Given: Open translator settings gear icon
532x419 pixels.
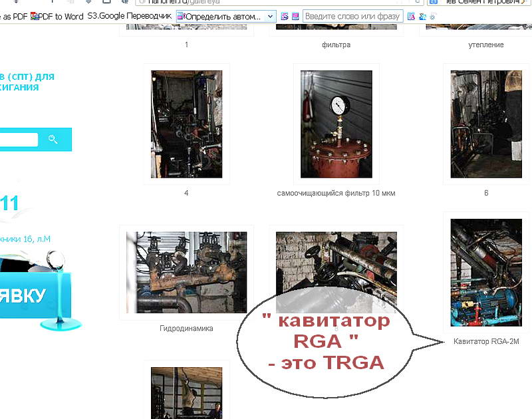Looking at the screenshot, I should (433, 16).
